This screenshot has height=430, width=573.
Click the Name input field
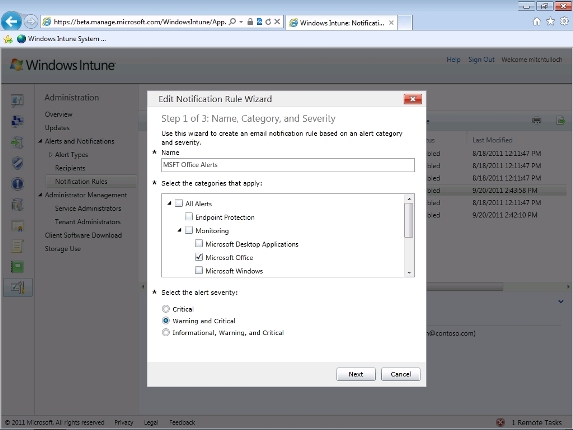click(x=288, y=165)
